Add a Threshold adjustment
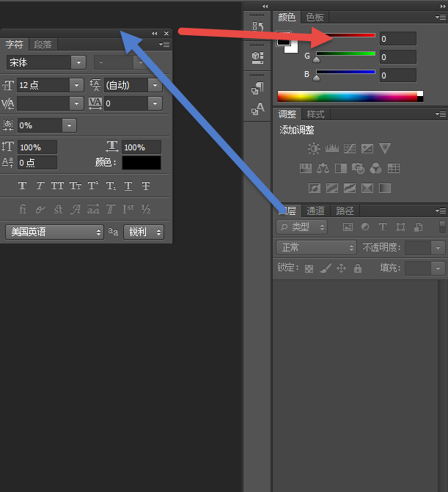This screenshot has width=448, height=492. click(x=350, y=188)
